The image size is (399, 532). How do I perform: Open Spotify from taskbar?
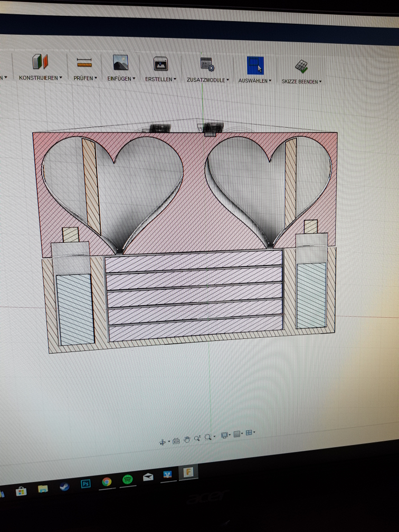tap(127, 479)
